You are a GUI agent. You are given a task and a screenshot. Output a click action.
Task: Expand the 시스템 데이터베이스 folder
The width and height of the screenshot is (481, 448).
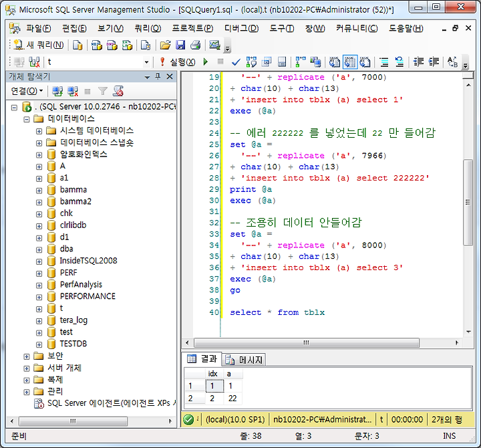click(39, 131)
